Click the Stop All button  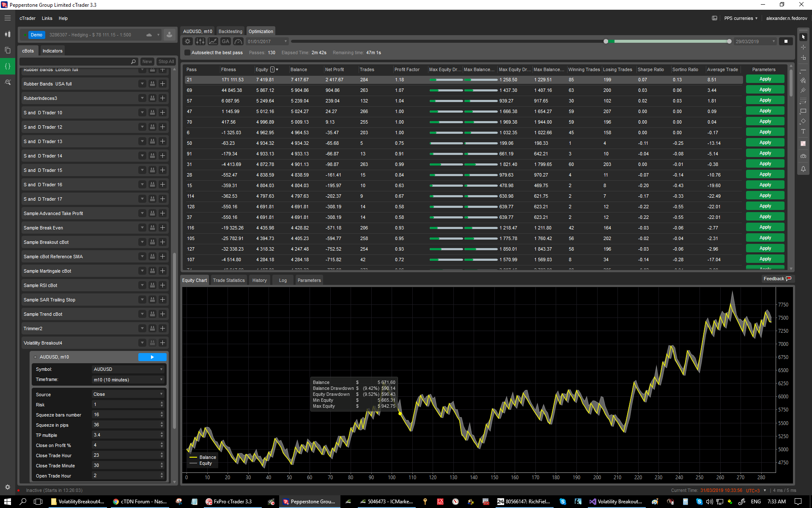click(x=166, y=61)
